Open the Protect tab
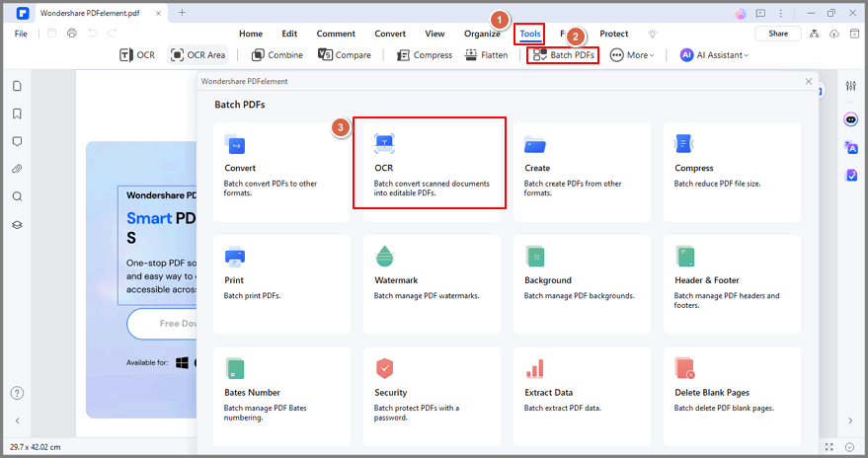This screenshot has height=458, width=868. click(614, 34)
